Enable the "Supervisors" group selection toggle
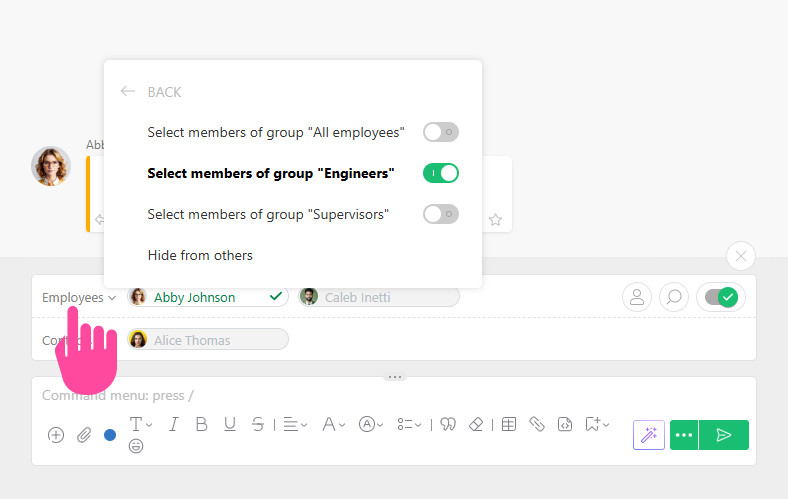 [x=440, y=214]
